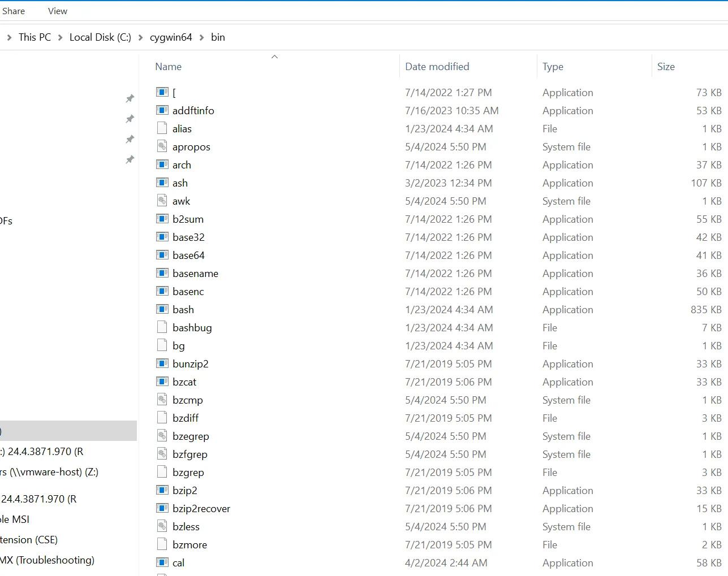Select the b2sum application icon
Screen dimensions: 728x576
[x=162, y=219]
